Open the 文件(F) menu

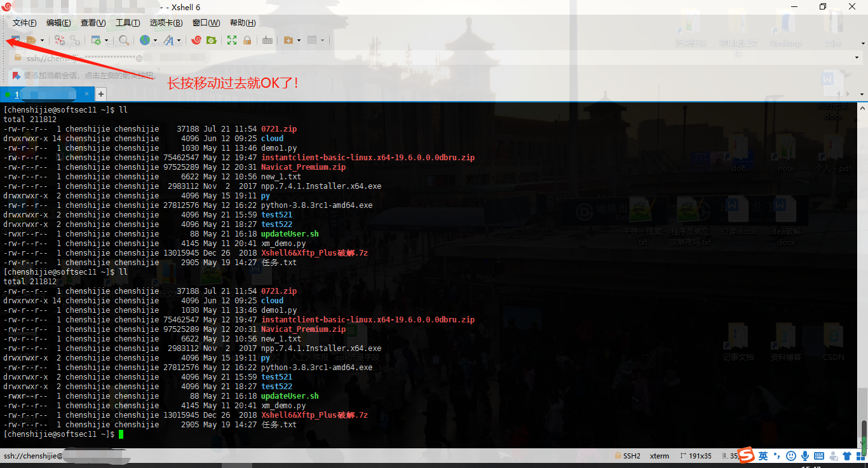(x=25, y=23)
